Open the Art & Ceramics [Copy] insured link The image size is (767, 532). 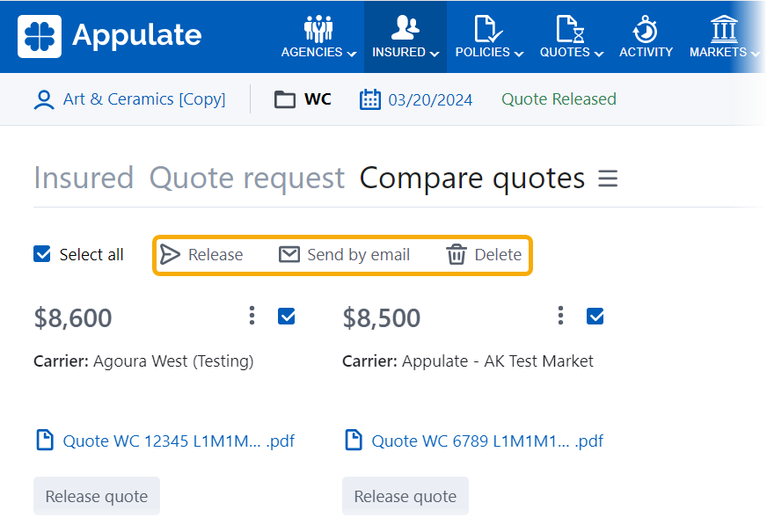click(x=144, y=99)
